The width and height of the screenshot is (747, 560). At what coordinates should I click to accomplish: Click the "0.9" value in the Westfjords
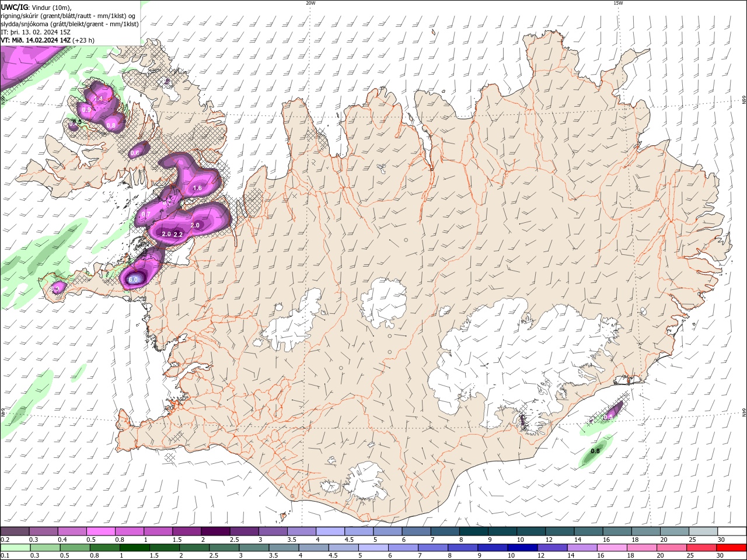86,110
